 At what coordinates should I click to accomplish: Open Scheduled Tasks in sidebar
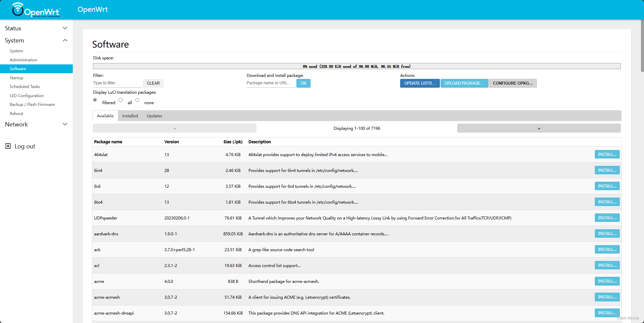coord(25,87)
